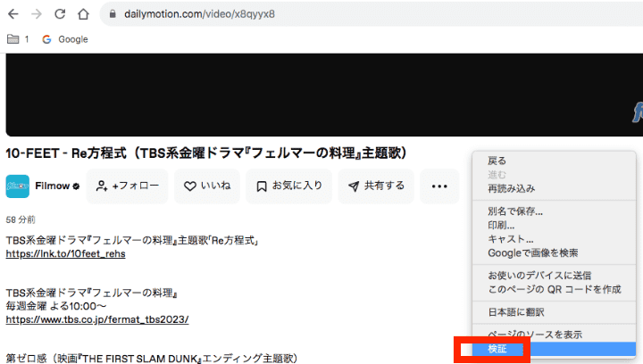This screenshot has width=643, height=364.
Task: Click 毎週金曜 よる10:00〜 description text
Action: pyautogui.click(x=56, y=306)
